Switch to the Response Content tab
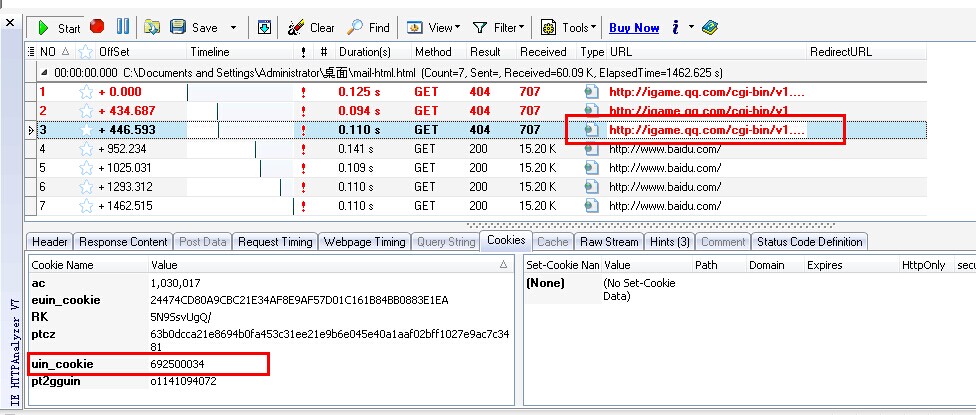Screen dimensions: 976x415 [x=124, y=241]
